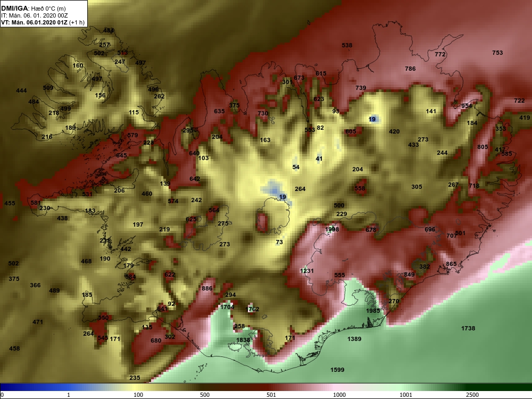Image resolution: width=532 pixels, height=399 pixels.
Task: Select the '772' label in the northeast
Action: (x=440, y=54)
